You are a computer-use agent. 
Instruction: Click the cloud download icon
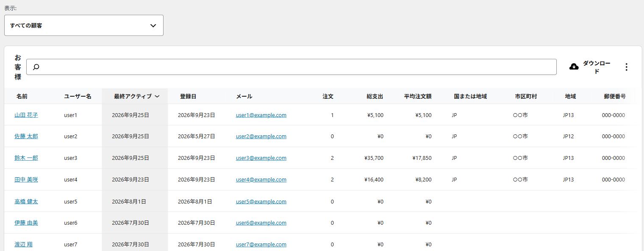click(574, 67)
